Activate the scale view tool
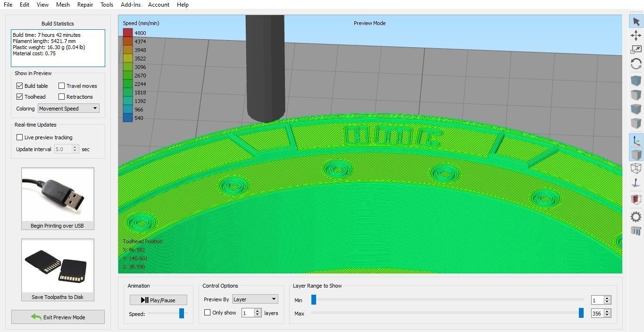Viewport: 644px width, 332px height. pos(636,49)
